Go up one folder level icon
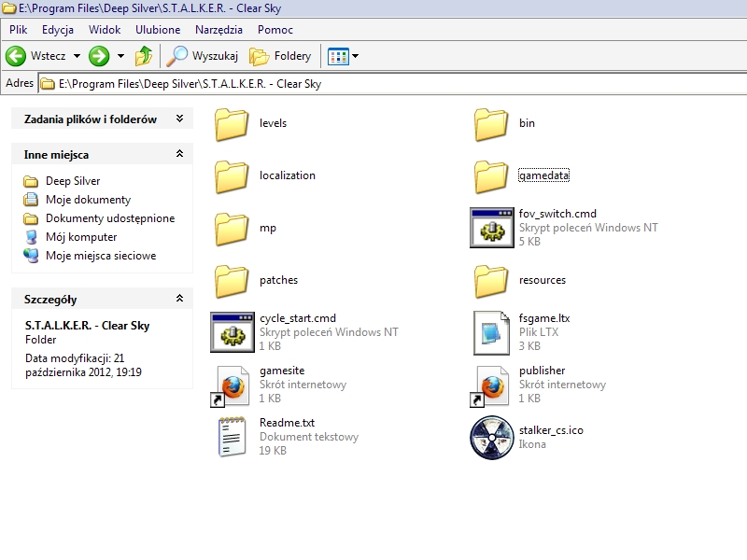Screen dimensions: 747x560 click(x=144, y=56)
